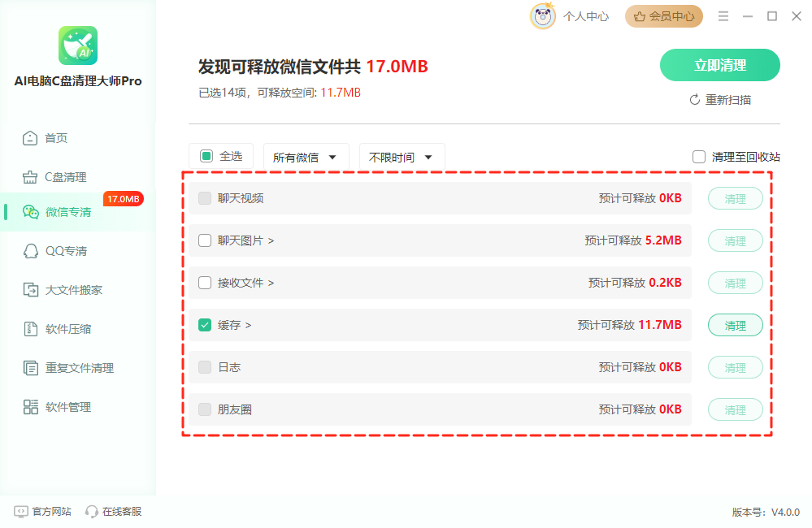Click the 在线客服 headset icon
This screenshot has width=812, height=528.
(x=92, y=512)
